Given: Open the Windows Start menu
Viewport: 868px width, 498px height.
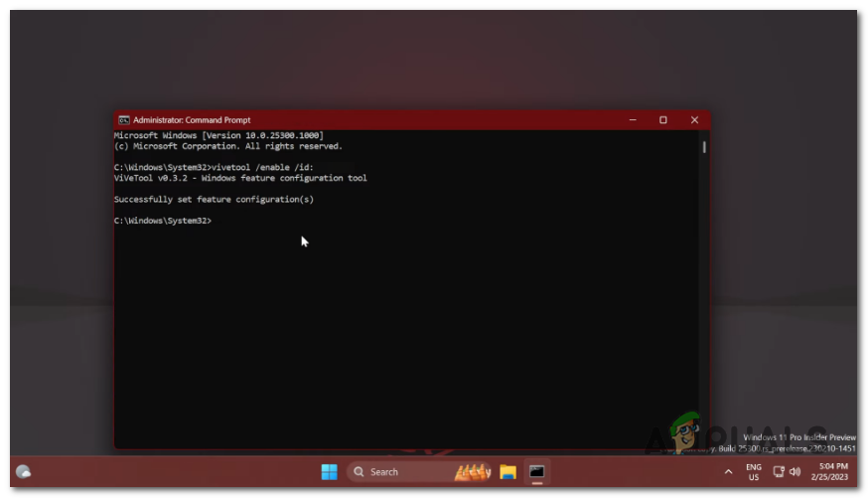Looking at the screenshot, I should (x=329, y=471).
